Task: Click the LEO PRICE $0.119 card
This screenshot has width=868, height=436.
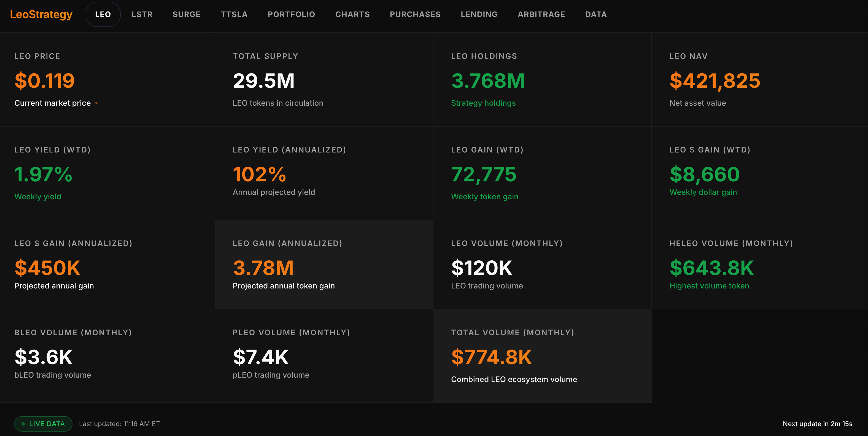Action: [x=107, y=80]
